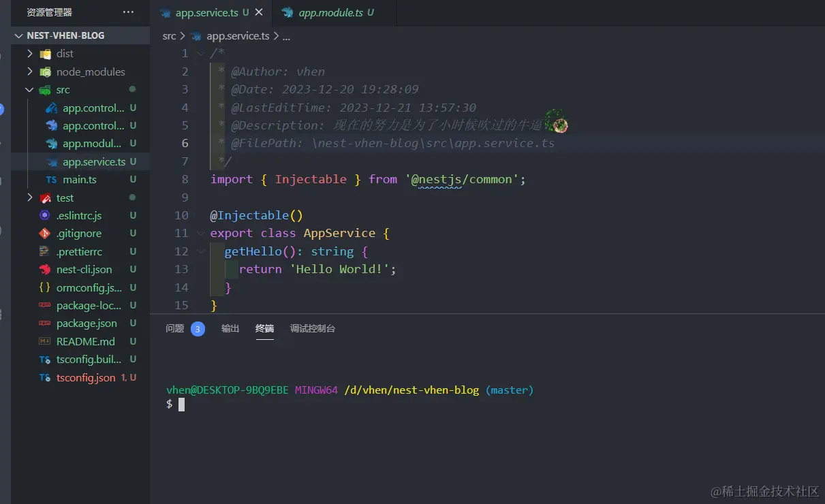Click the AppService class name in code
The width and height of the screenshot is (825, 504).
[x=339, y=233]
